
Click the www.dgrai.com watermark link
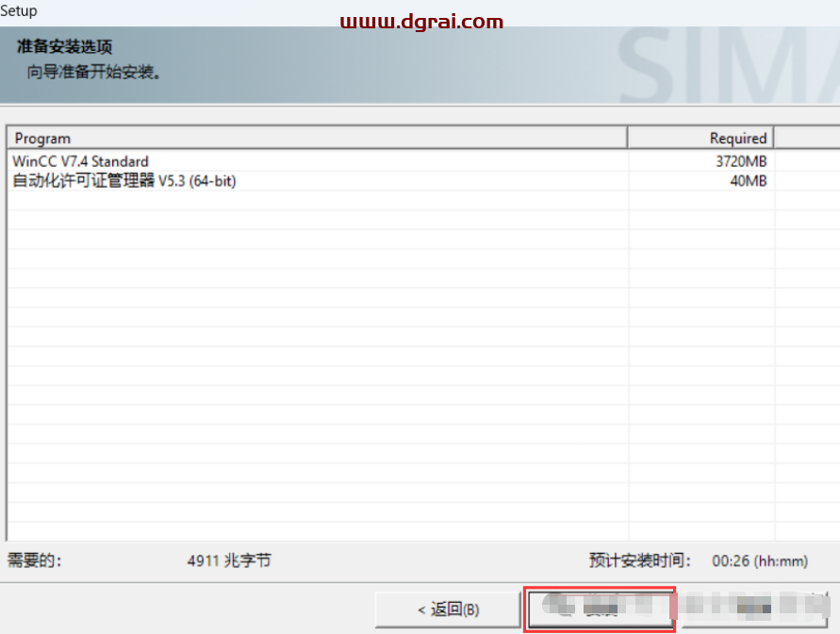[420, 21]
